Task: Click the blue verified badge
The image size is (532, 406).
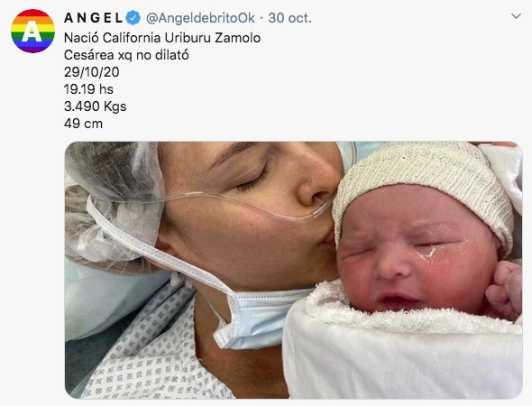Action: pyautogui.click(x=133, y=18)
